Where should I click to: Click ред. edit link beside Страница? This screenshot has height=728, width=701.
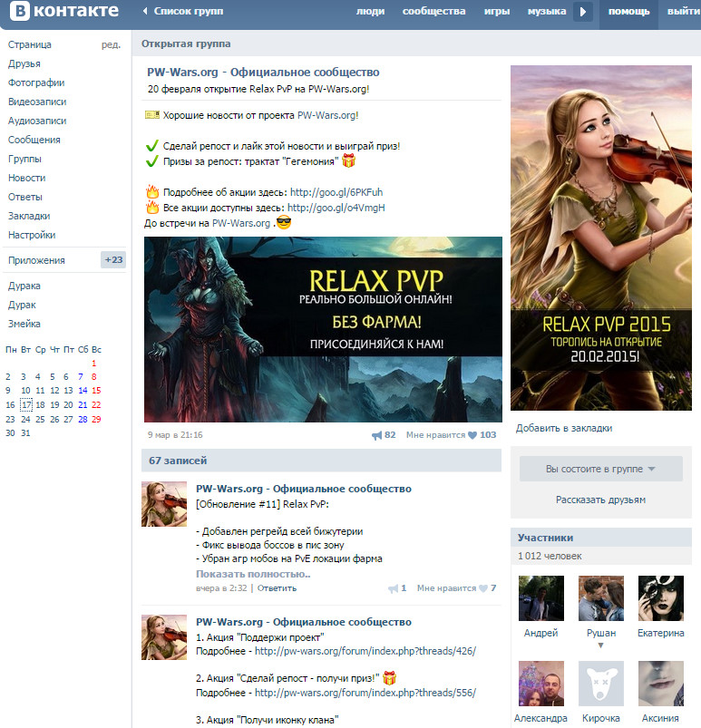click(111, 44)
